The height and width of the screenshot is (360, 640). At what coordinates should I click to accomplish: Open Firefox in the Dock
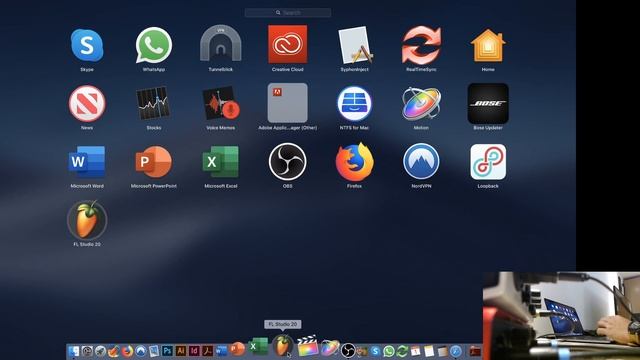click(127, 351)
